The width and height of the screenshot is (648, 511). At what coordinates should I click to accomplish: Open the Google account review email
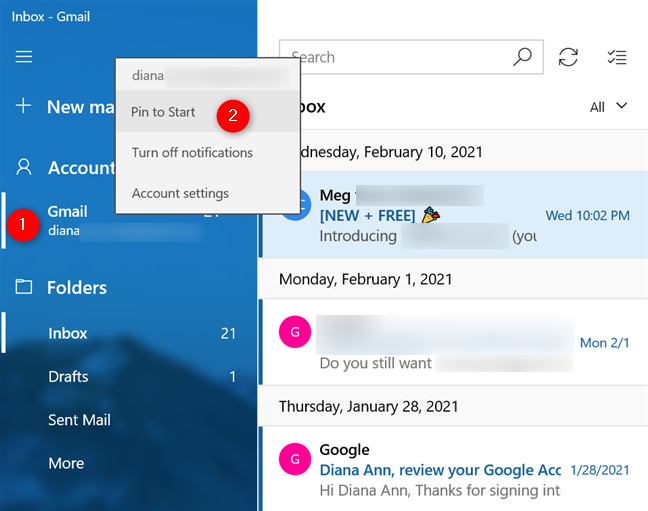pyautogui.click(x=453, y=469)
